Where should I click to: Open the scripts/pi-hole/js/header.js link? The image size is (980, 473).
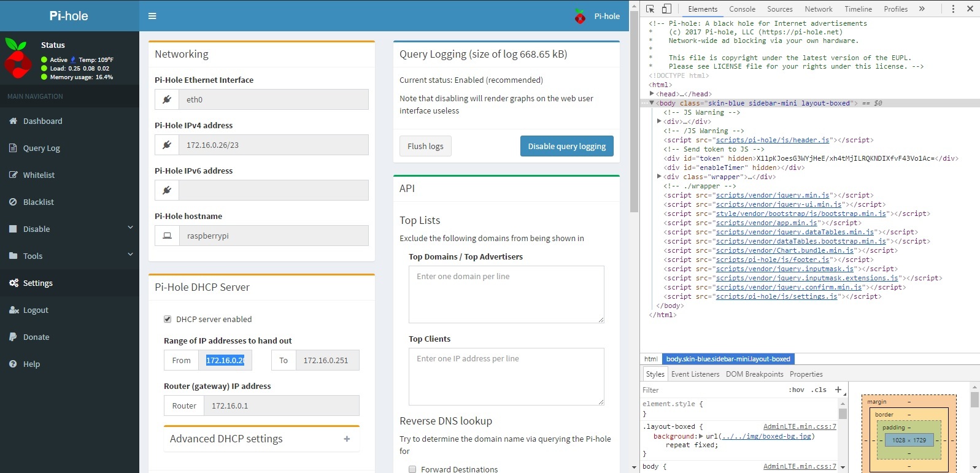tap(772, 140)
